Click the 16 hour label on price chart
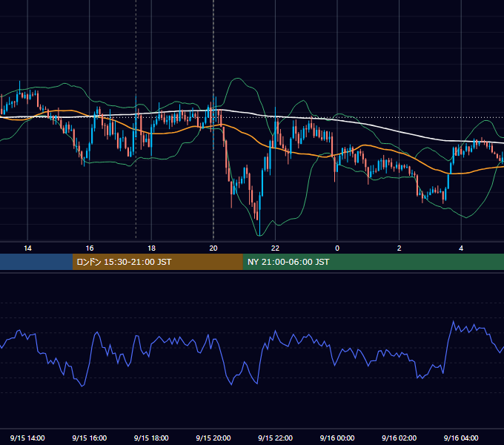The width and height of the screenshot is (504, 445). pyautogui.click(x=90, y=248)
